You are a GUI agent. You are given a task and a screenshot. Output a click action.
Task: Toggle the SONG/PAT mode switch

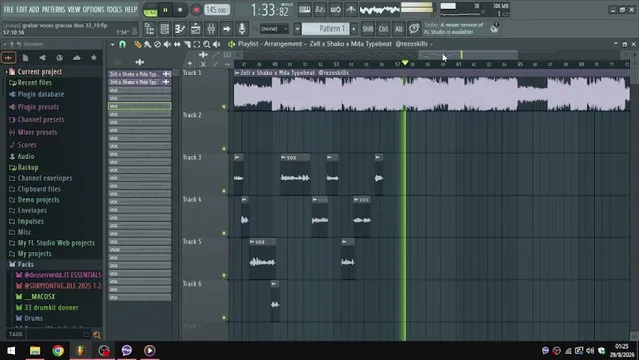[150, 10]
